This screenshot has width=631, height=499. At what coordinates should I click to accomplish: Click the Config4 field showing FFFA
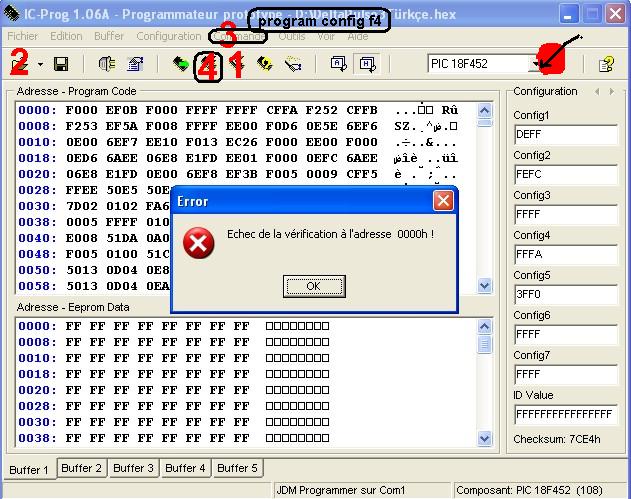[565, 254]
